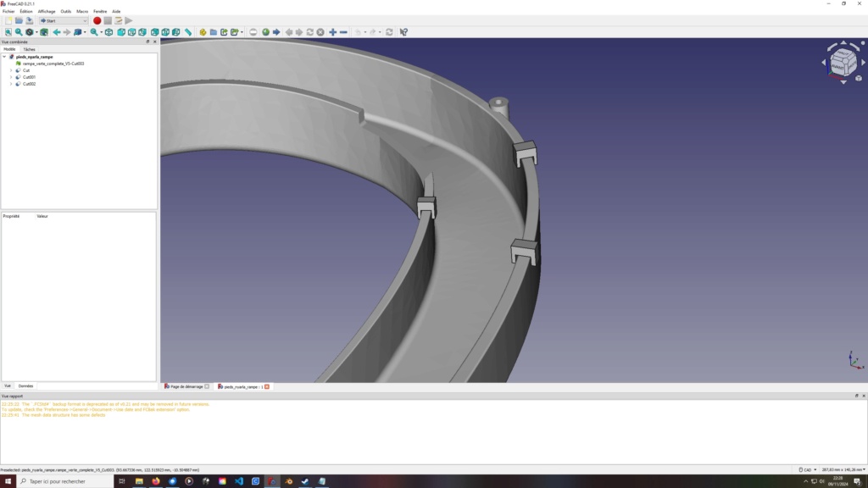The image size is (868, 488).
Task: Open the Outils menu
Action: click(66, 11)
